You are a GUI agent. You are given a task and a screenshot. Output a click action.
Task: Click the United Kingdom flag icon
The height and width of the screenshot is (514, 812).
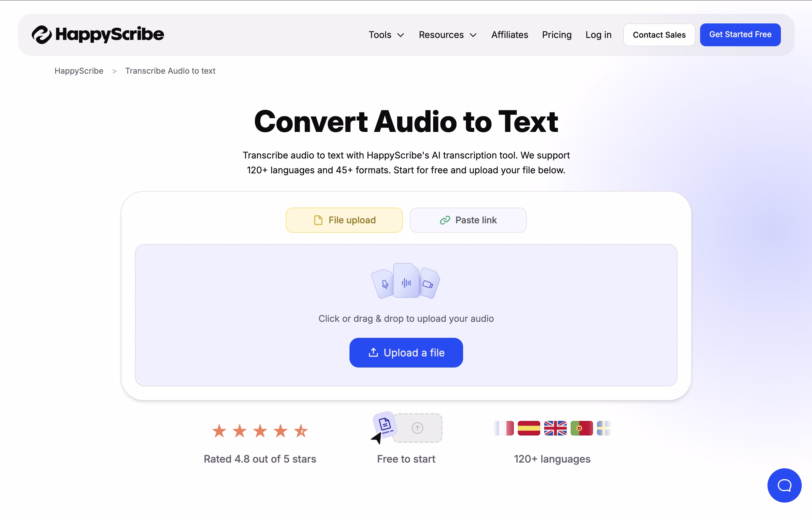[x=555, y=428]
